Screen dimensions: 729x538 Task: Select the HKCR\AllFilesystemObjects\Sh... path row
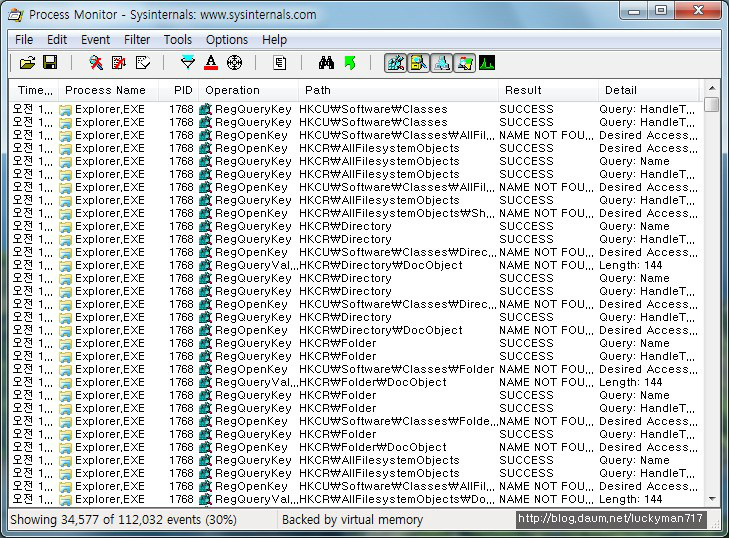(x=354, y=213)
